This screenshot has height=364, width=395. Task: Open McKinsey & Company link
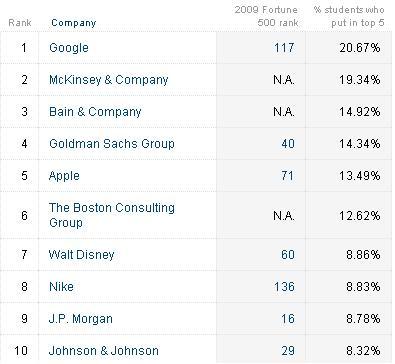point(109,80)
